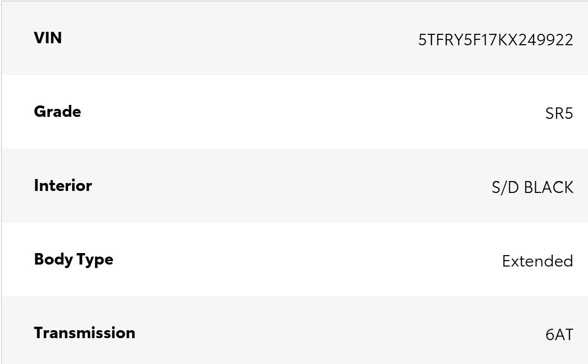Click the word Body in Body Type
Image resolution: width=588 pixels, height=364 pixels.
point(54,260)
